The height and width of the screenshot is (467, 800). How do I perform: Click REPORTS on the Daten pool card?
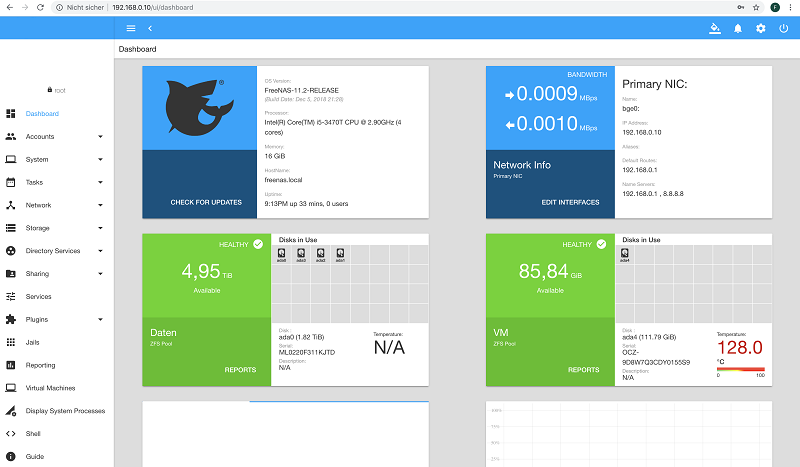240,369
